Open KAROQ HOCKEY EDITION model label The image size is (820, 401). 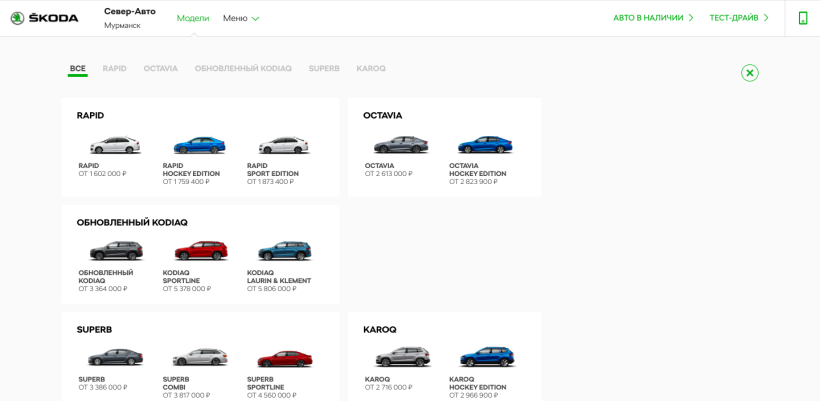tap(477, 383)
